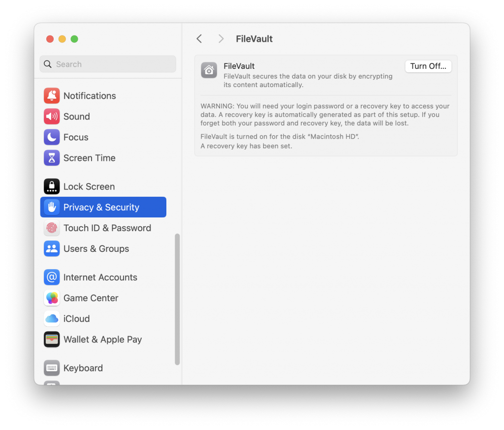This screenshot has height=430, width=504.
Task: Select the Focus moon icon
Action: click(52, 137)
